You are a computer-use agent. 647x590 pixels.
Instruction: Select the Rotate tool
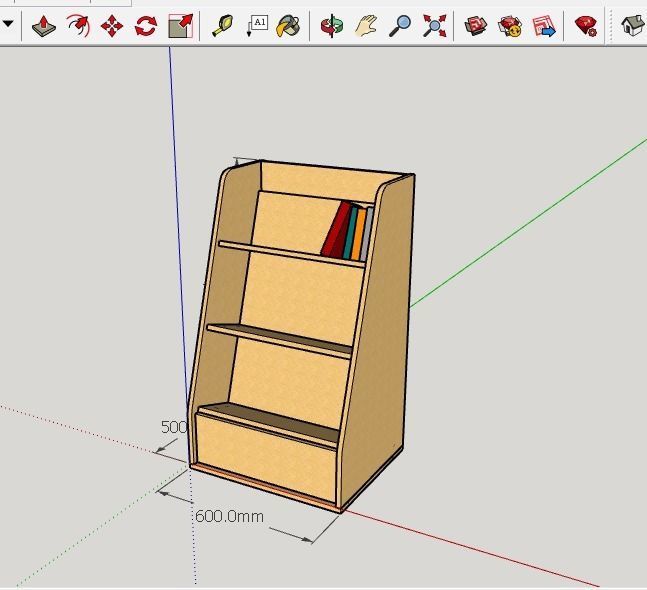coord(146,26)
